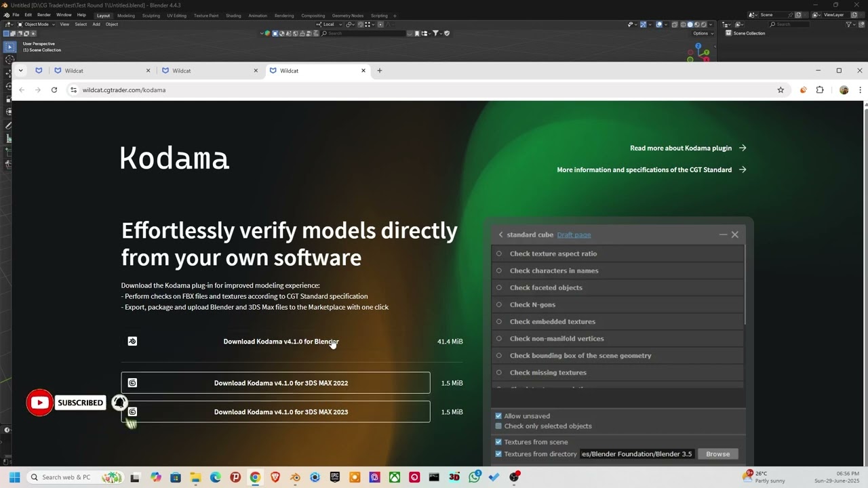The image size is (868, 488).
Task: Click the YouTube SUBSCRIBED button overlay
Action: [x=80, y=403]
